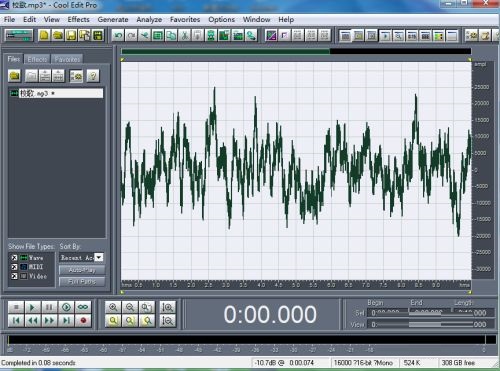The width and height of the screenshot is (500, 371).
Task: Toggle the Play Looped button
Action: tap(83, 307)
